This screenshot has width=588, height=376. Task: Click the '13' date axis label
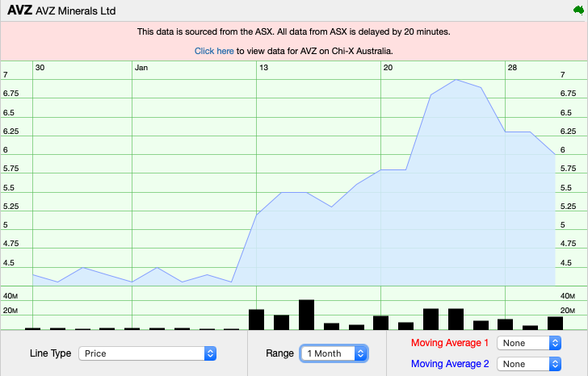264,68
